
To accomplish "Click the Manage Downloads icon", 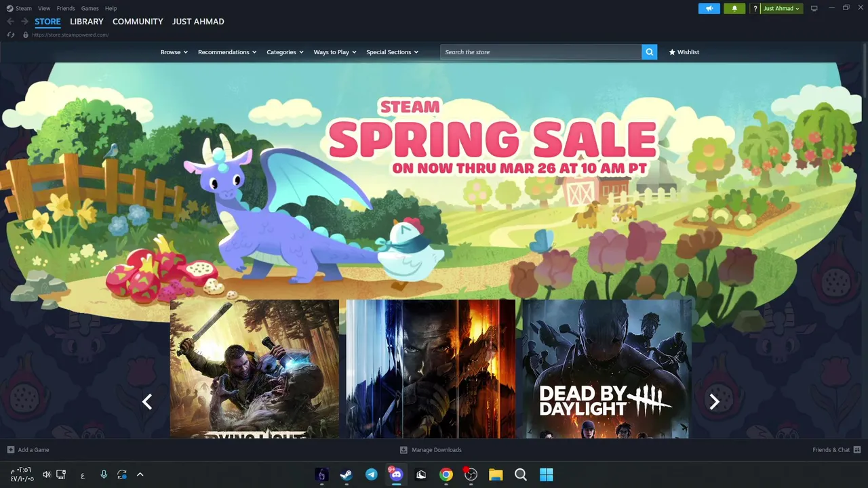I will pyautogui.click(x=403, y=449).
